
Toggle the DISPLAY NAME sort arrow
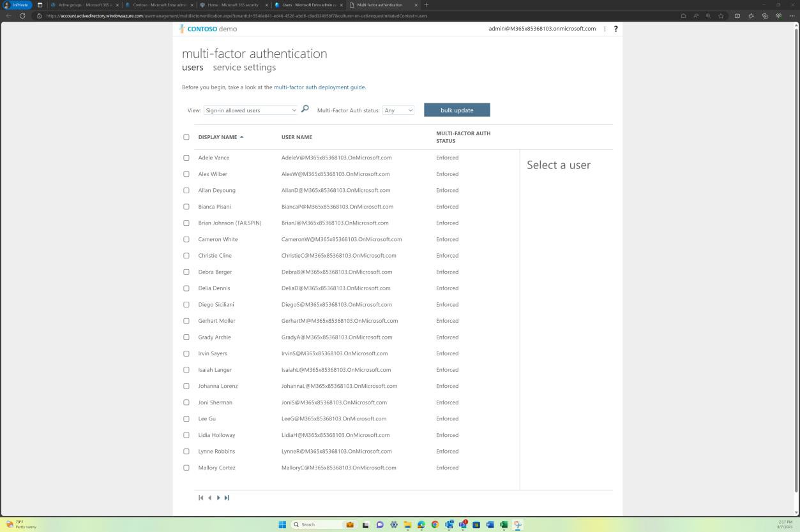(x=241, y=137)
